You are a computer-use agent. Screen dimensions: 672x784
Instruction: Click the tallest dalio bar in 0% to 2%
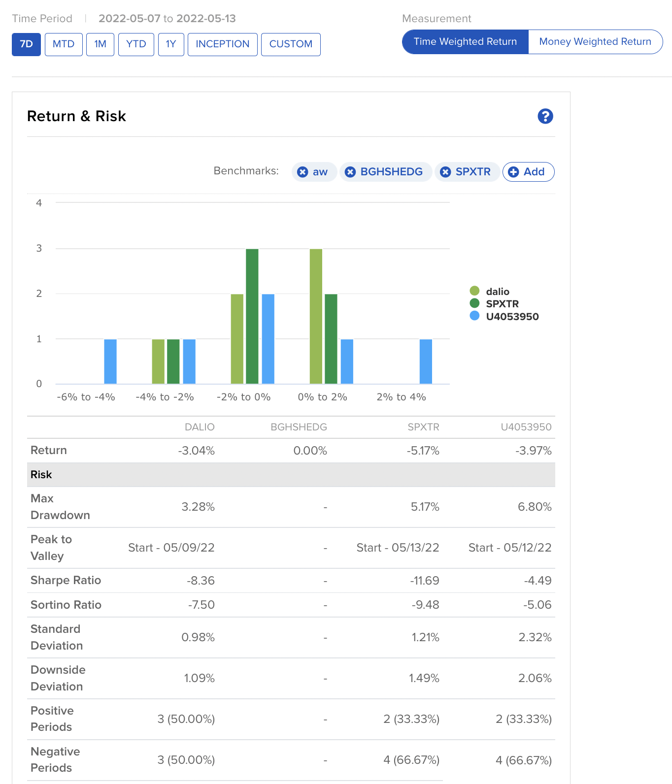(316, 316)
